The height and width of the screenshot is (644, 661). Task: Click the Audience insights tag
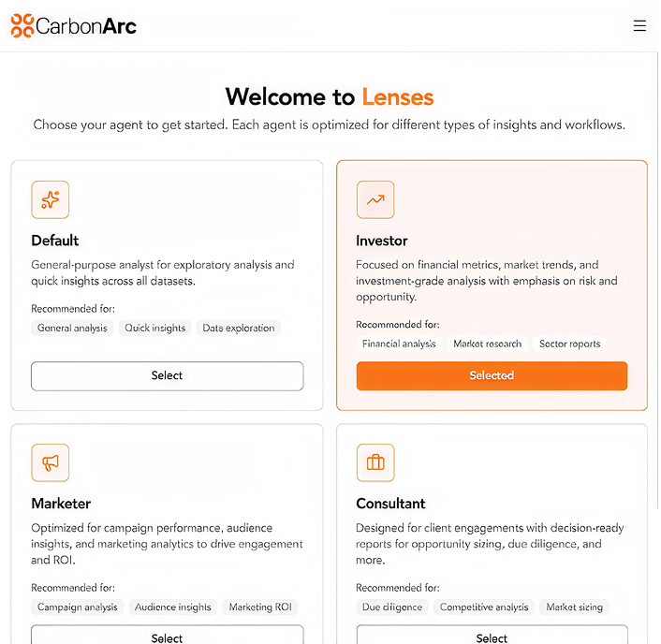173,607
